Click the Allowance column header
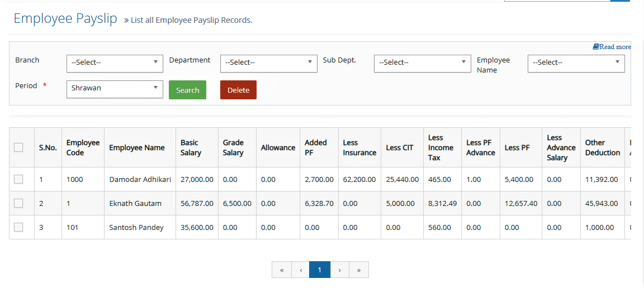Screen dimensions: 644x288 [x=278, y=148]
